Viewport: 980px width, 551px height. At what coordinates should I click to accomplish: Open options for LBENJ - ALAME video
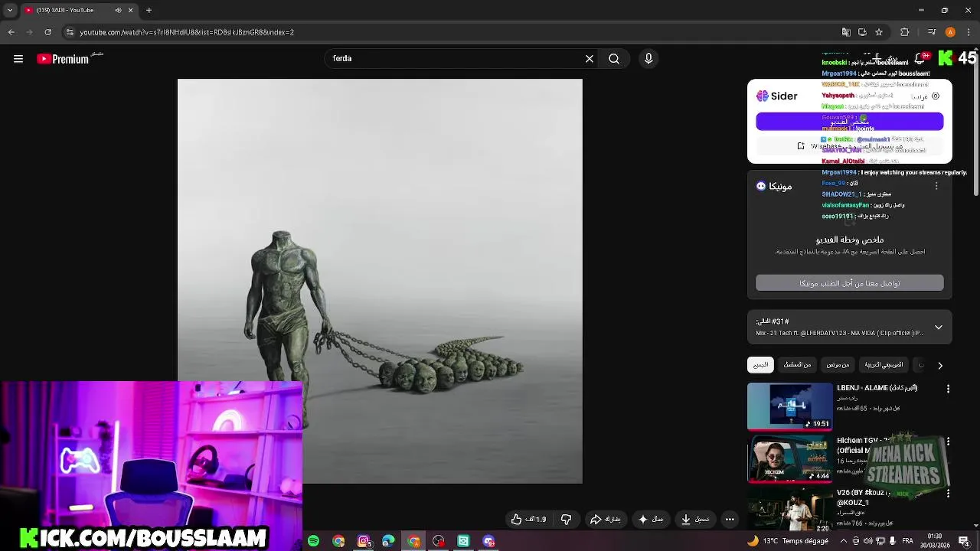pos(948,390)
